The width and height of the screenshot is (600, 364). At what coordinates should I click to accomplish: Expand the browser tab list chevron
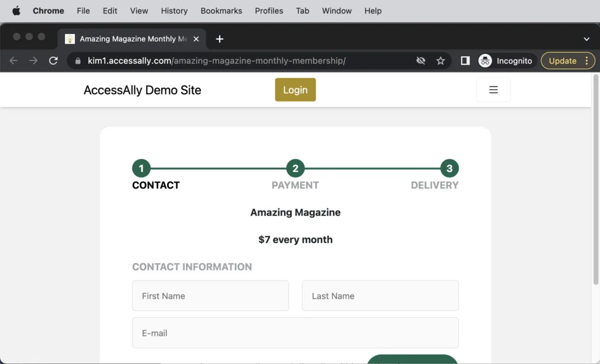(586, 39)
